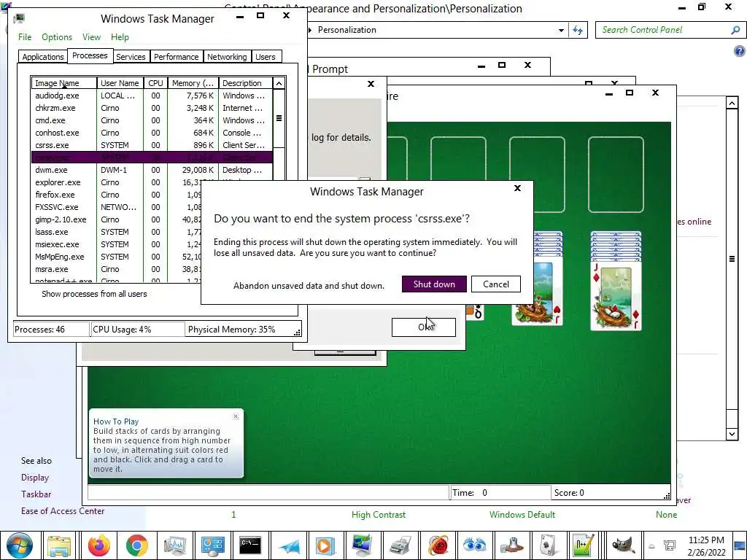Open Notepad++ from the taskbar
This screenshot has height=560, width=747.
(584, 545)
